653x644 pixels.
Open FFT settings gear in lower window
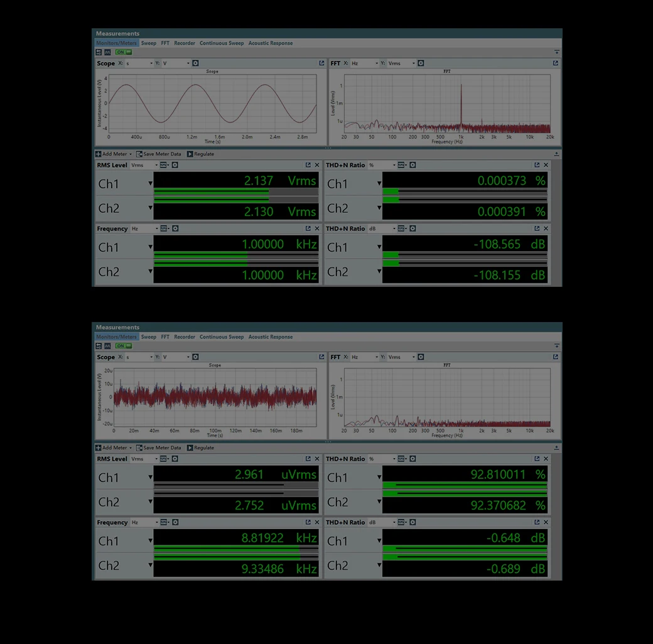421,357
